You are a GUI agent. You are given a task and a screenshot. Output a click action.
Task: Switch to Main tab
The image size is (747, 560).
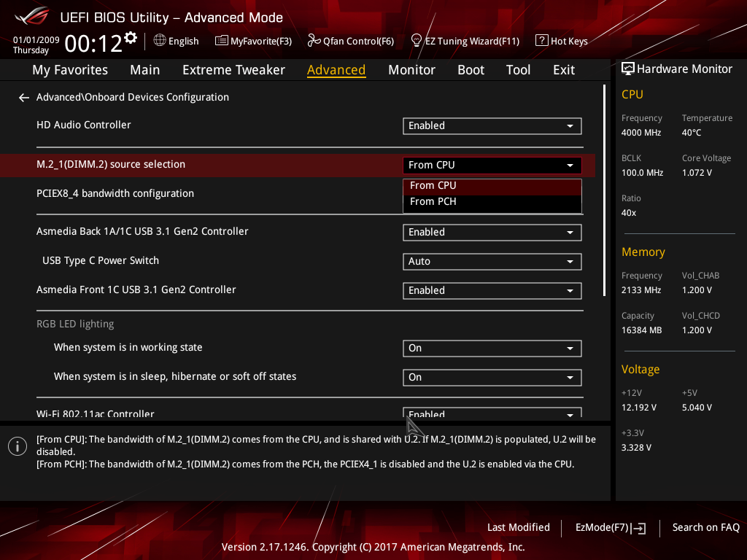145,70
